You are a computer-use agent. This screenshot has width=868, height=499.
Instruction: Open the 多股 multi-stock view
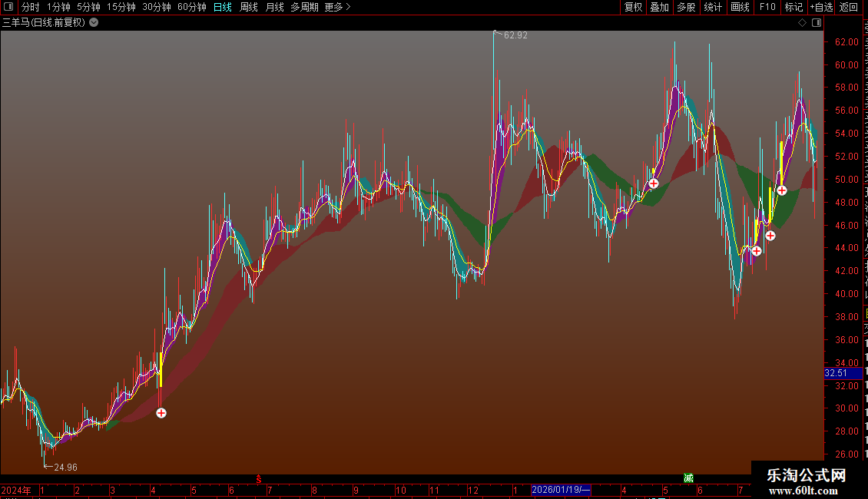click(x=687, y=7)
